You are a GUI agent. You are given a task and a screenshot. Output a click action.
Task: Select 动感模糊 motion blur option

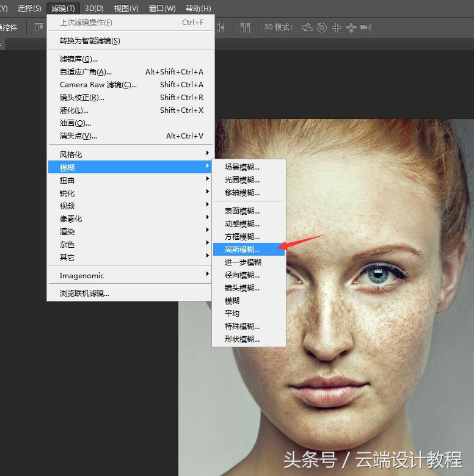coord(242,223)
